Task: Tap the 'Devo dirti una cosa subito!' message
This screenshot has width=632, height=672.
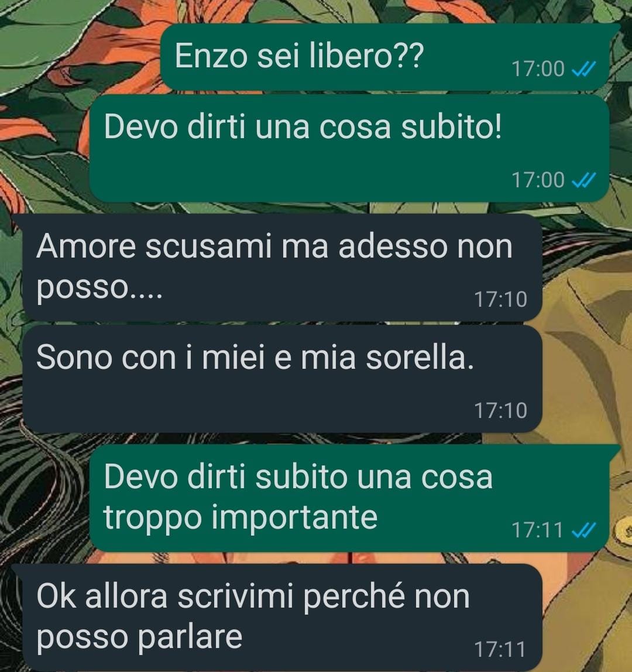Action: pos(349,148)
